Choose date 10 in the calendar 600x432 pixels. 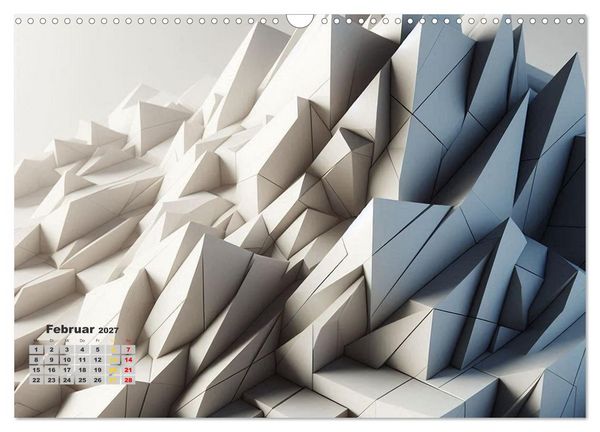(67, 360)
